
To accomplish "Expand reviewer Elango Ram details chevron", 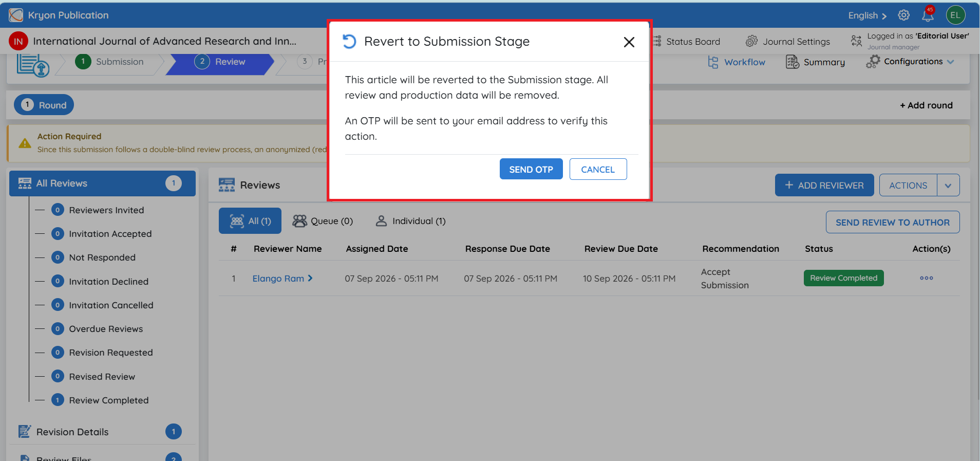I will (x=310, y=278).
